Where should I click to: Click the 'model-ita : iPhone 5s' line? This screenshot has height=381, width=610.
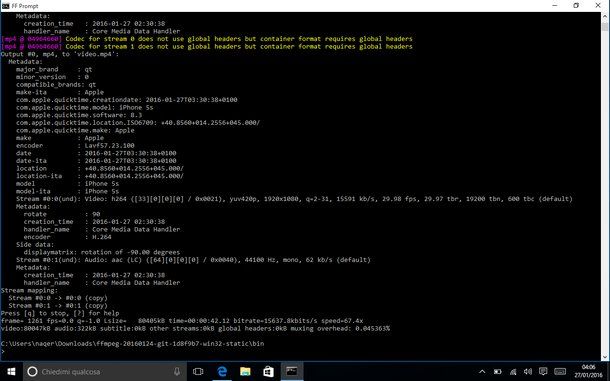68,191
